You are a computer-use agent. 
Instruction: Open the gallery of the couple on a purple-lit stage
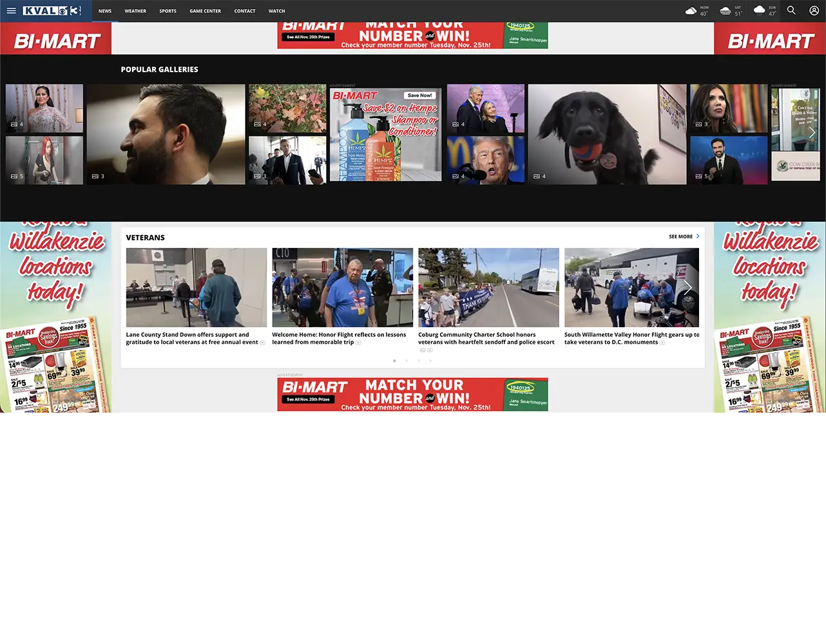tap(486, 108)
